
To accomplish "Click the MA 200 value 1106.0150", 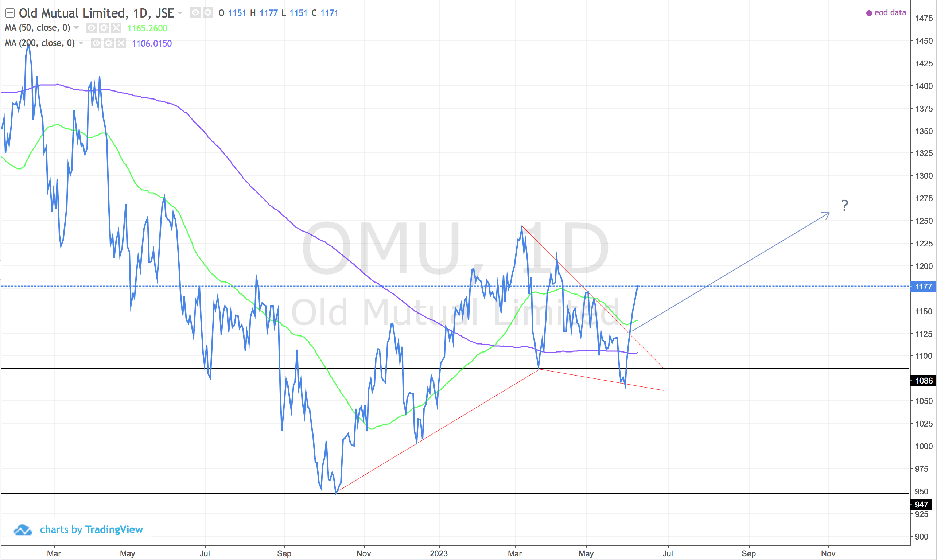I will pos(152,44).
